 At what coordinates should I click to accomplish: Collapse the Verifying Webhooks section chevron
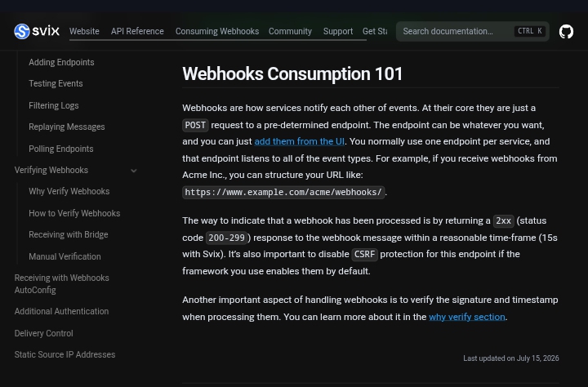tap(133, 171)
